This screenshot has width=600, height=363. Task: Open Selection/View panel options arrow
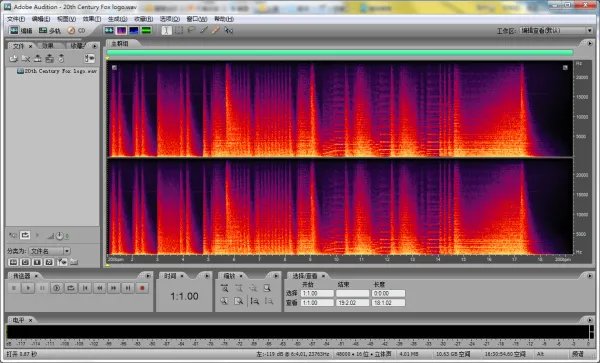[x=590, y=276]
